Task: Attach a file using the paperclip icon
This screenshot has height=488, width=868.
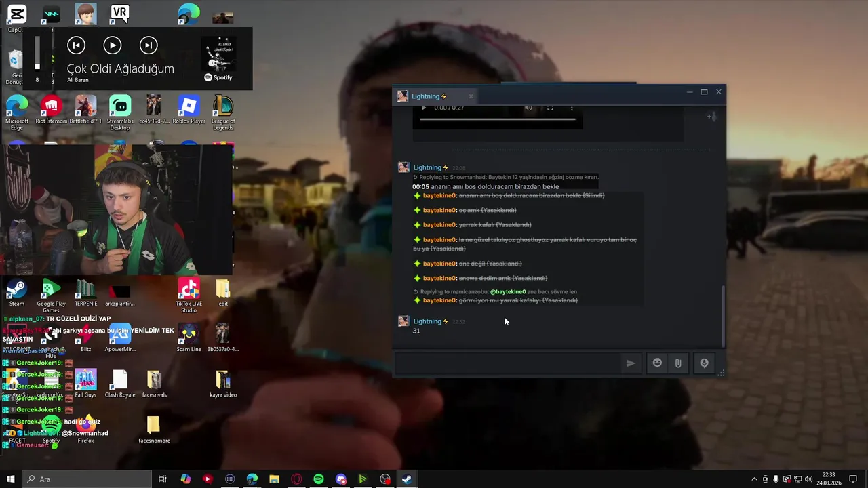Action: point(678,363)
